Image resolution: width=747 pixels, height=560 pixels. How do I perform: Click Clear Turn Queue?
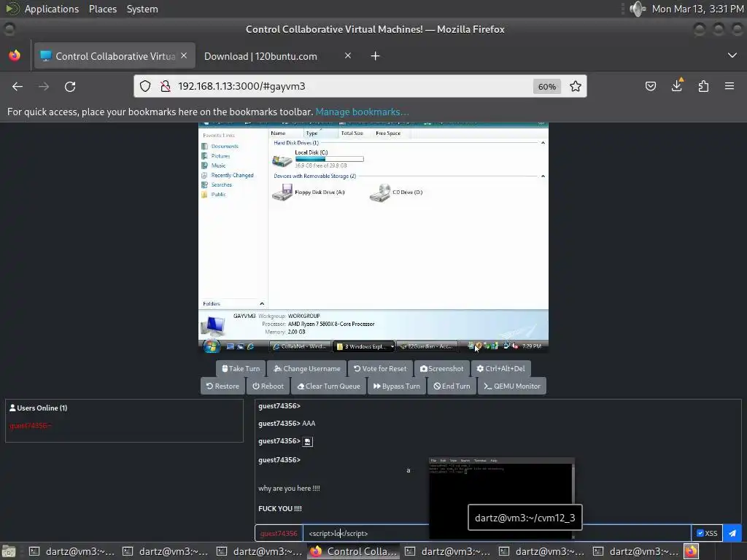click(328, 386)
